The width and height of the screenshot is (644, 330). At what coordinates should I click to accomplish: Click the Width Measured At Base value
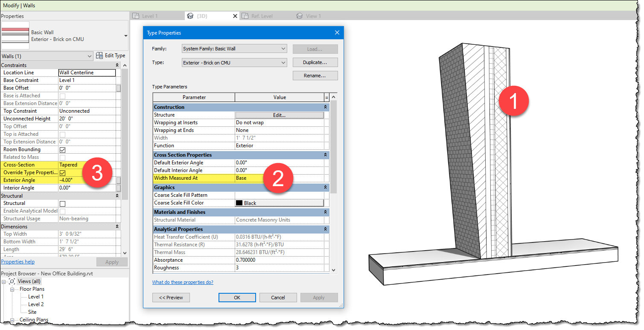pyautogui.click(x=280, y=178)
